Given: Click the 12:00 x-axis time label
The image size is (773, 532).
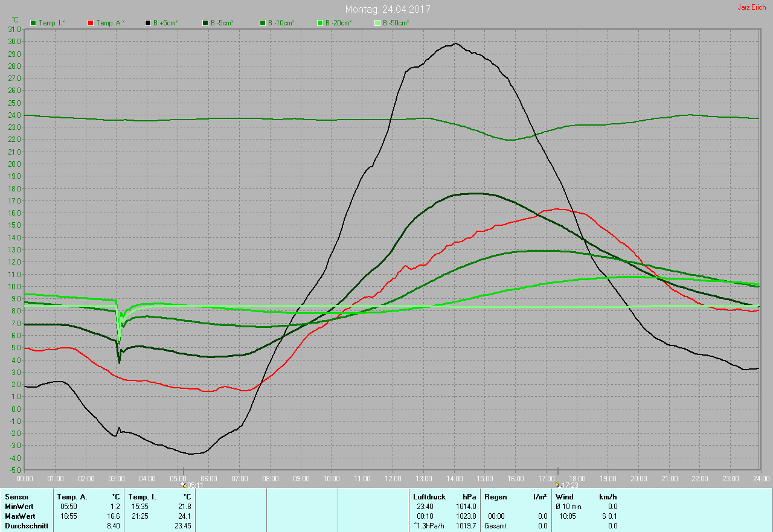Looking at the screenshot, I should tap(393, 478).
